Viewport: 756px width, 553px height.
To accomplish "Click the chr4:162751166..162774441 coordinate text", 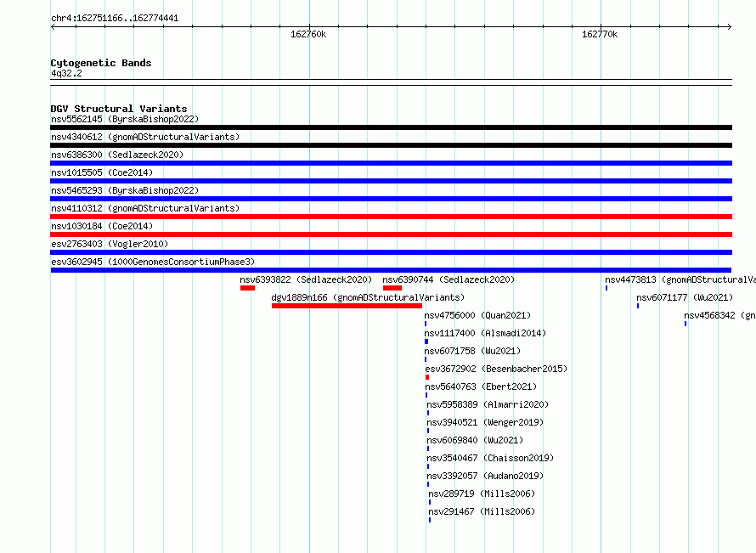I will [115, 19].
